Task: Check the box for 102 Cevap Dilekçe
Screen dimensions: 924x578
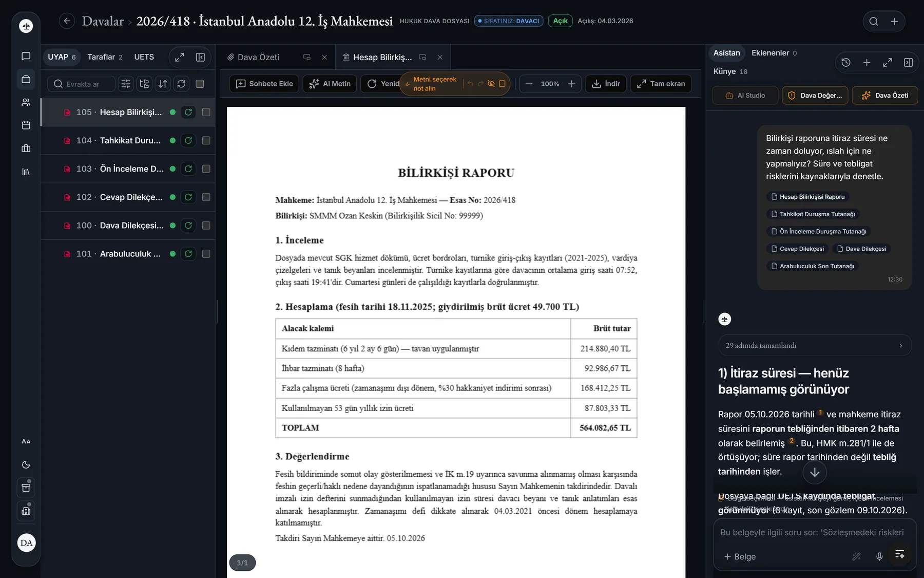Action: (x=206, y=197)
